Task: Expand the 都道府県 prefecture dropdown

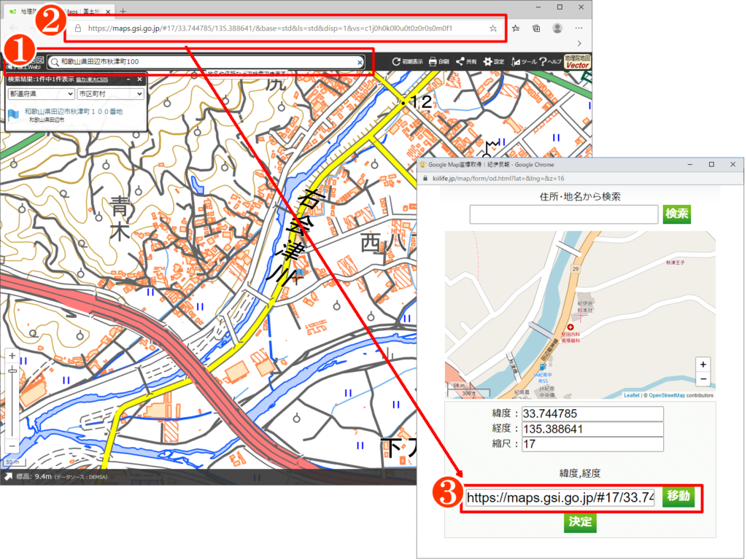Action: [x=41, y=94]
